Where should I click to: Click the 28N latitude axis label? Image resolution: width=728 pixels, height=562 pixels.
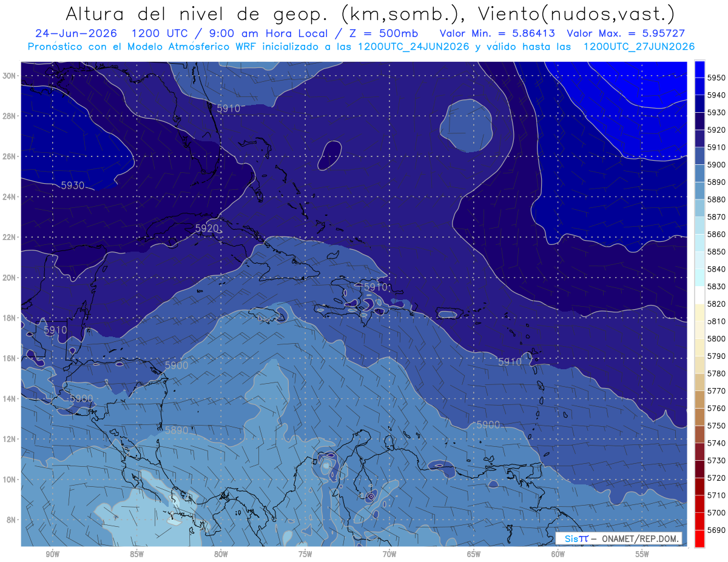pos(10,116)
